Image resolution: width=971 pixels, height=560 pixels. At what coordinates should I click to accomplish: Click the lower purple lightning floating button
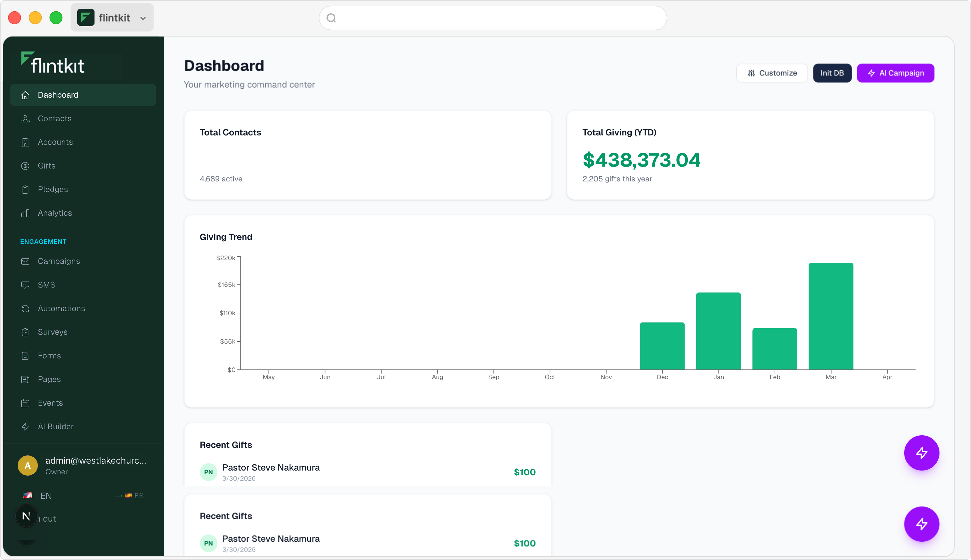click(x=921, y=524)
